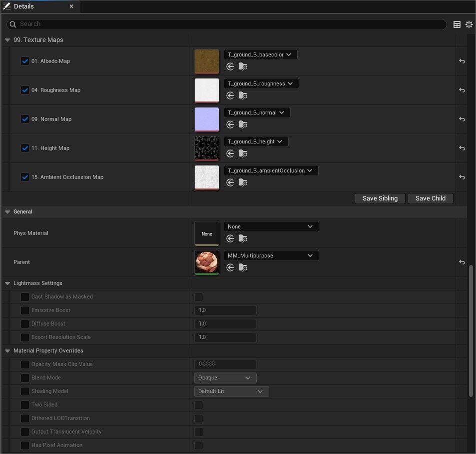
Task: Browse to Roughness Map texture in Content Browser
Action: [243, 95]
